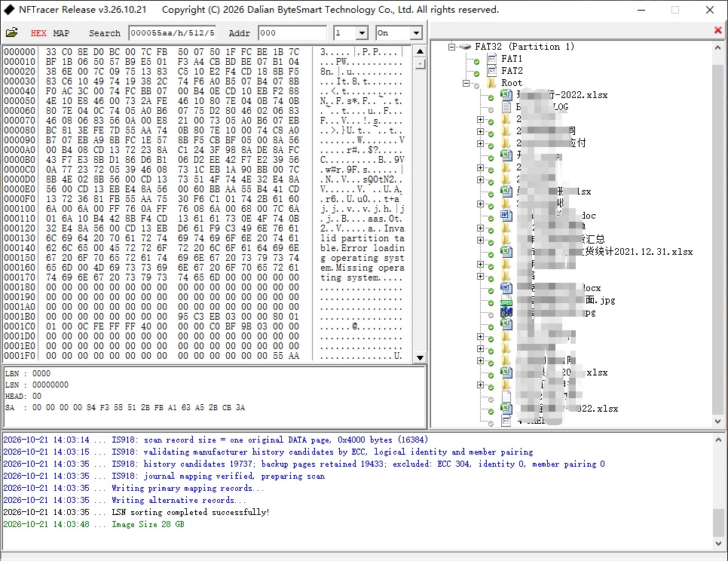This screenshot has height=564, width=728.
Task: Click the folder icon of the 汇总 folder
Action: pos(506,240)
